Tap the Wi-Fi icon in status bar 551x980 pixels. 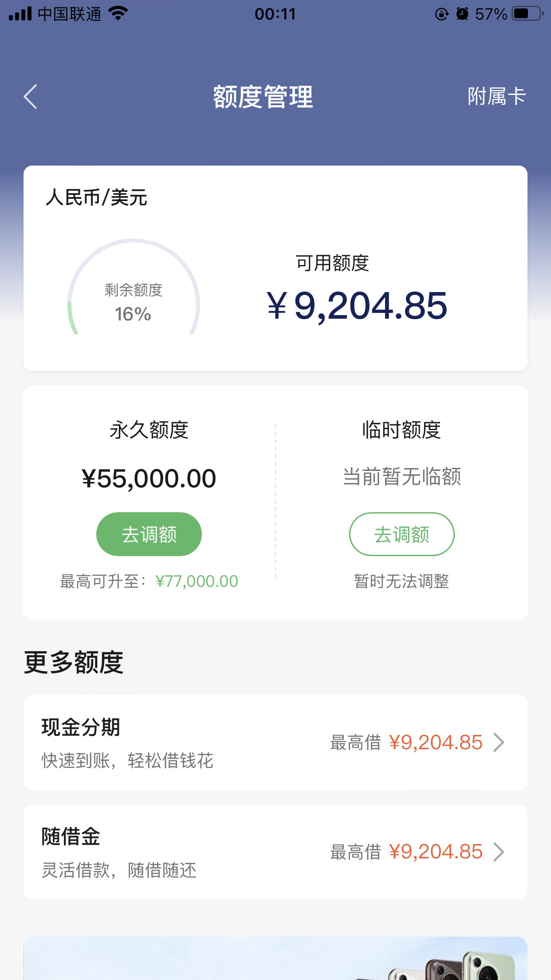pyautogui.click(x=118, y=14)
